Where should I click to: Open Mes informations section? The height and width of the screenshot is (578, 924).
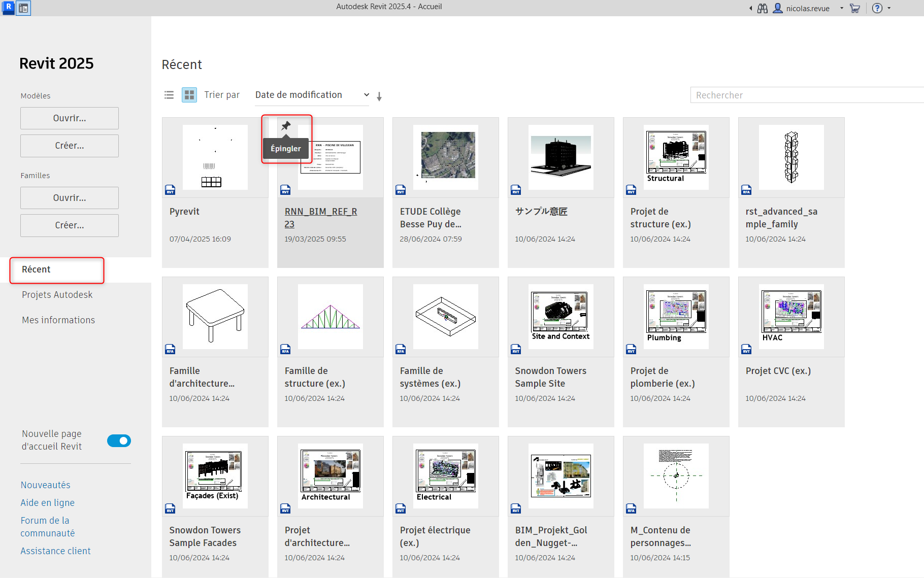[x=58, y=320]
